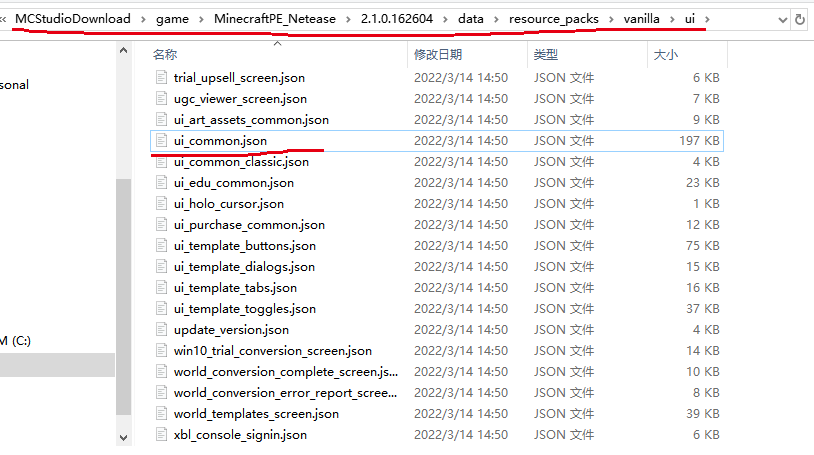
Task: Go to resource_packs breadcrumb folder
Action: coord(553,19)
